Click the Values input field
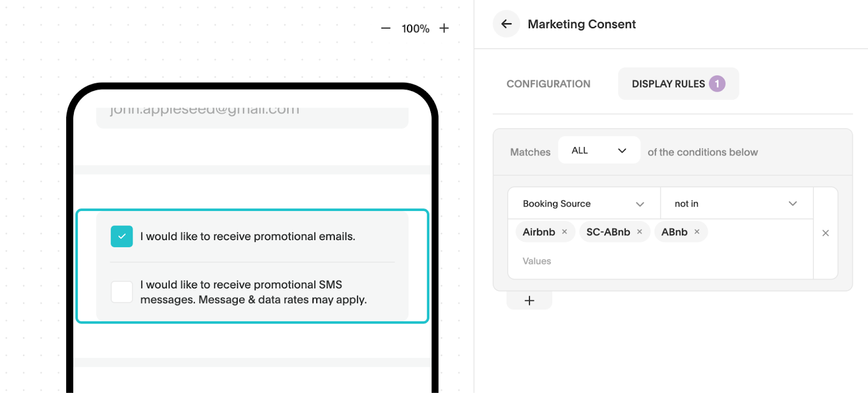Screen dimensions: 868x393 pyautogui.click(x=651, y=261)
